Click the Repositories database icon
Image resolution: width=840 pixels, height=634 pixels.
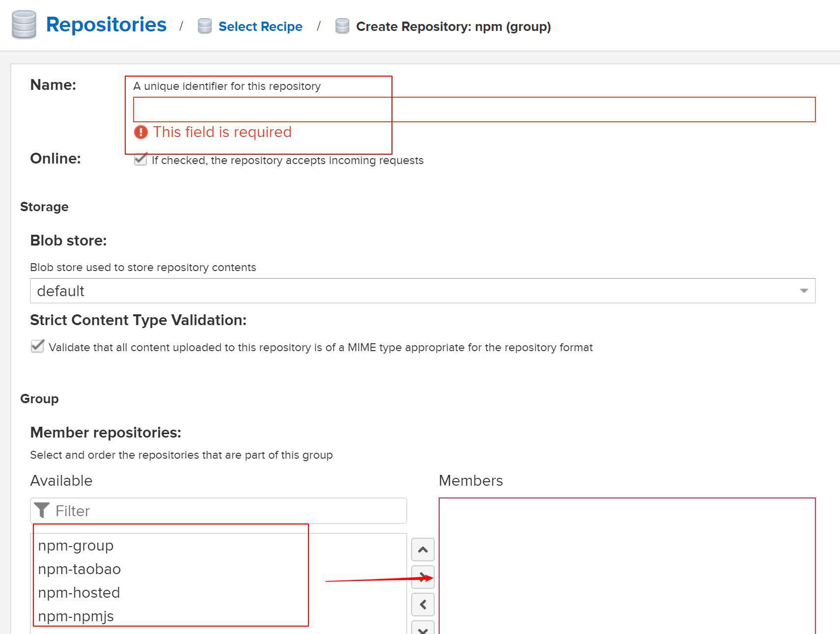point(24,25)
